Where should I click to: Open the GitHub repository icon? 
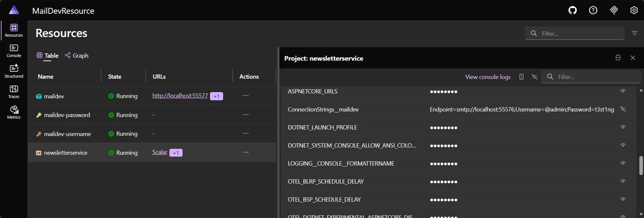click(573, 10)
